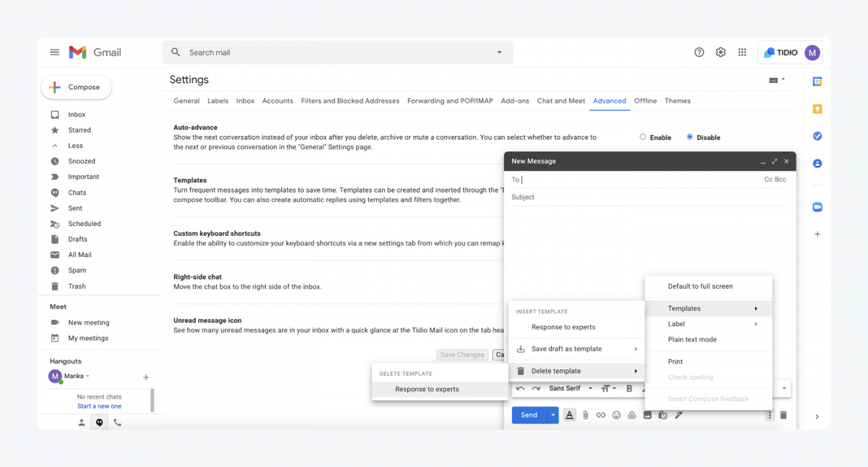Select Default to full screen
This screenshot has width=868, height=467.
pyautogui.click(x=708, y=286)
